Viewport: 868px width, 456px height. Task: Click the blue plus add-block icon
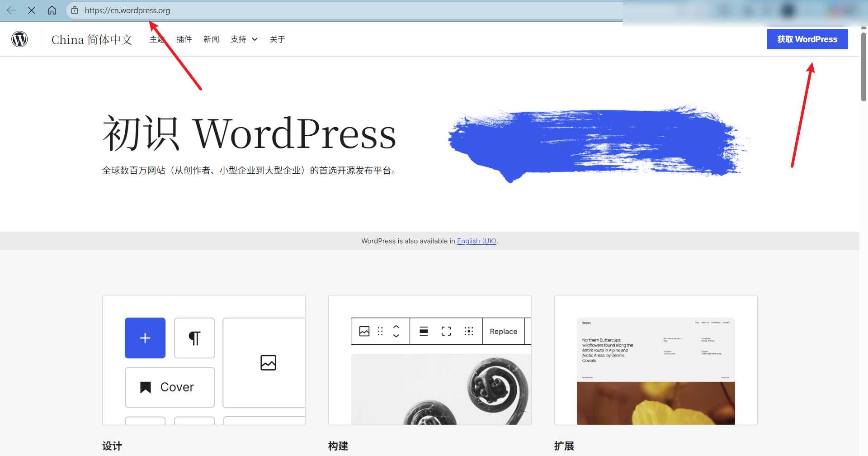point(145,338)
